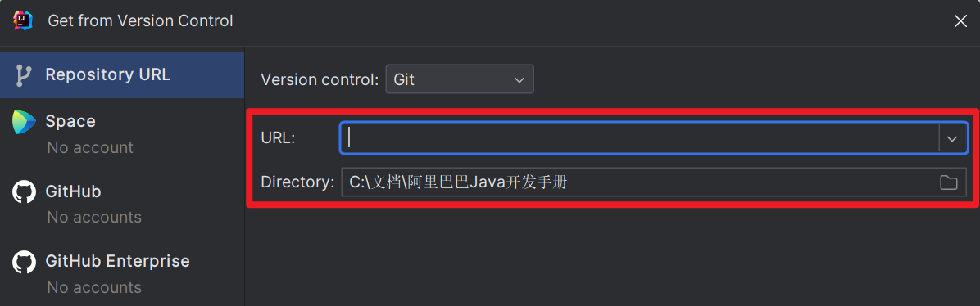Viewport: 980px width, 306px height.
Task: Expand the URL history dropdown arrow
Action: (x=952, y=138)
